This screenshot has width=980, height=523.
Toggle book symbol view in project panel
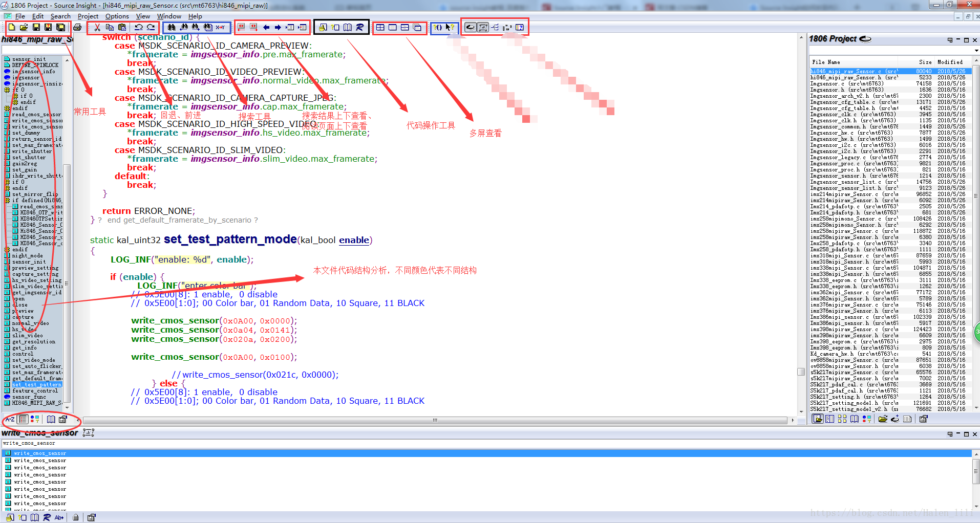(855, 419)
